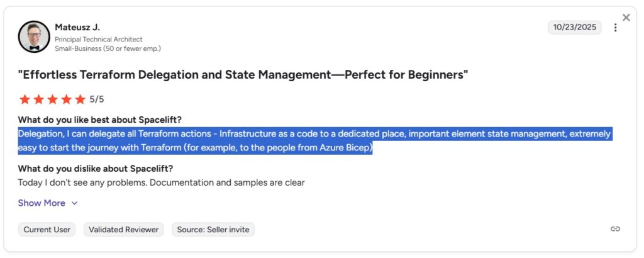Click the Validated Reviewer tag

pos(123,230)
